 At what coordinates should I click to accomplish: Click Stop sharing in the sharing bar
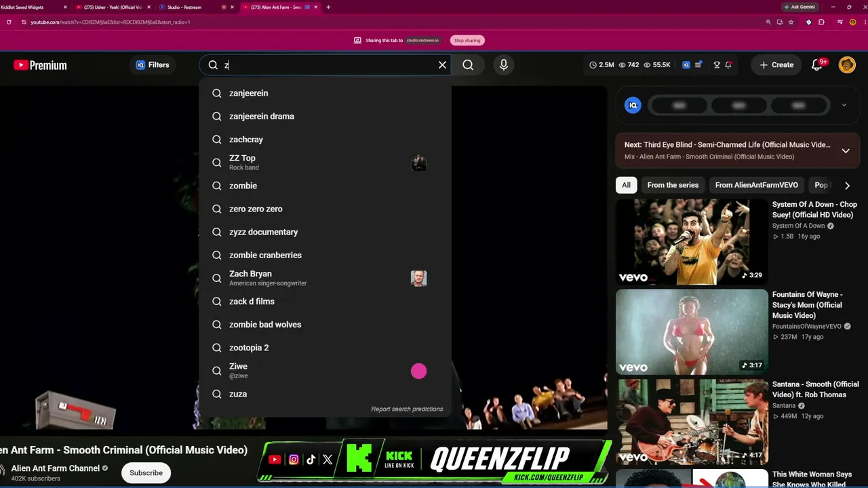(x=467, y=41)
